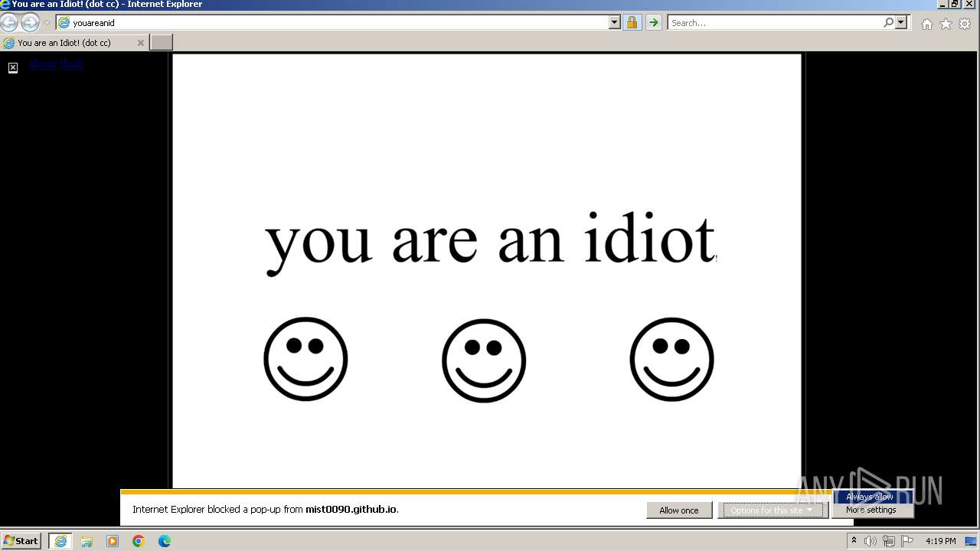Viewport: 980px width, 551px height.
Task: Launch Microsoft Edge from taskbar
Action: click(165, 541)
